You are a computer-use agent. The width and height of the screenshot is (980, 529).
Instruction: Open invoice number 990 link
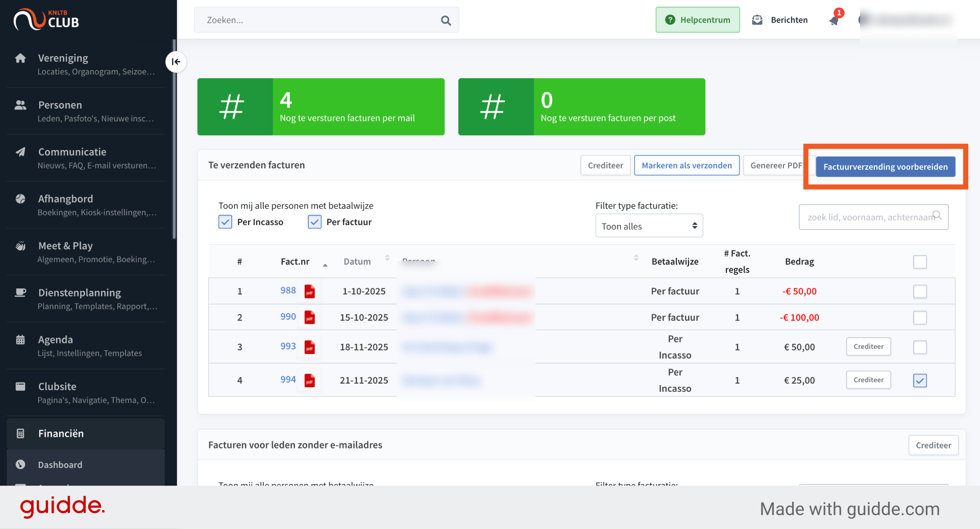(288, 317)
